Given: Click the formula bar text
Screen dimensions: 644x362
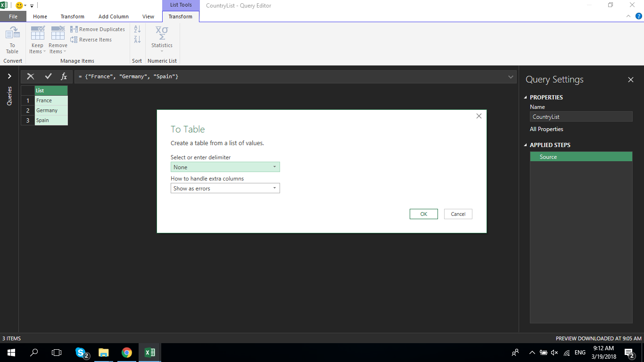Looking at the screenshot, I should click(129, 76).
